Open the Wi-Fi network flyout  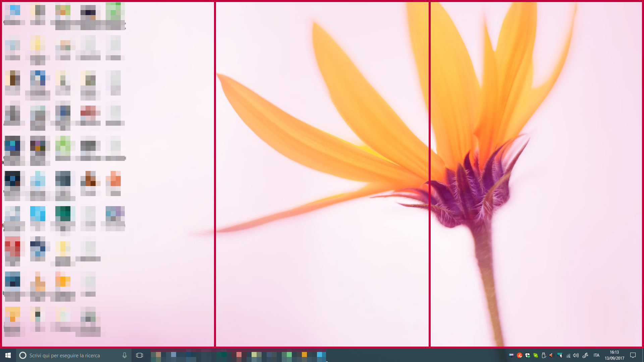[x=568, y=355]
